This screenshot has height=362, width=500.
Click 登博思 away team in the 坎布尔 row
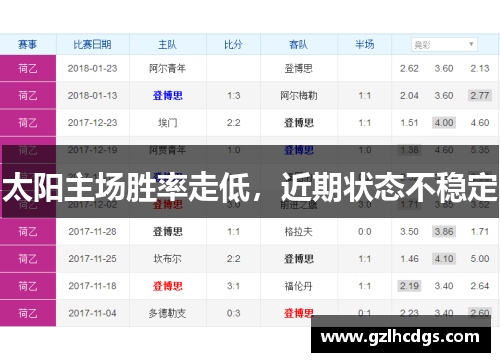point(298,259)
